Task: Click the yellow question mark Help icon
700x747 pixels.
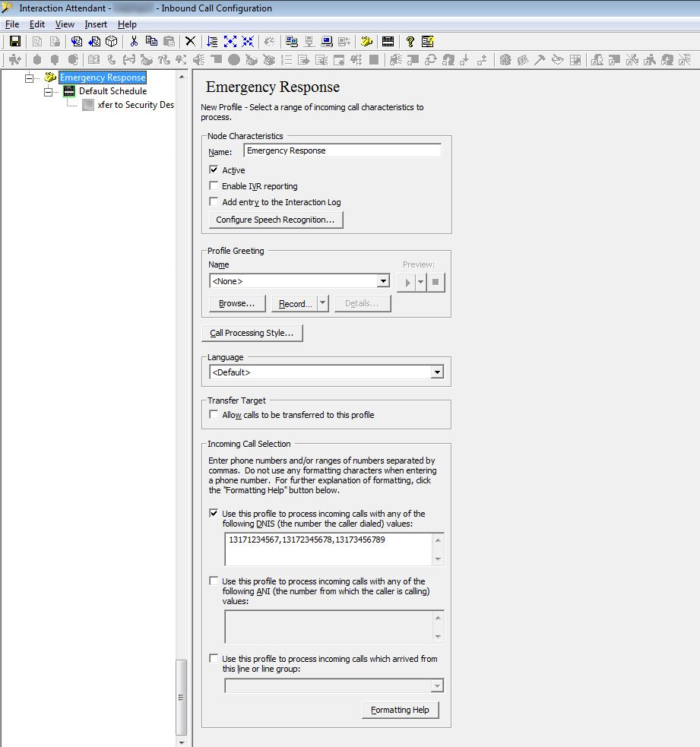Action: coord(410,41)
